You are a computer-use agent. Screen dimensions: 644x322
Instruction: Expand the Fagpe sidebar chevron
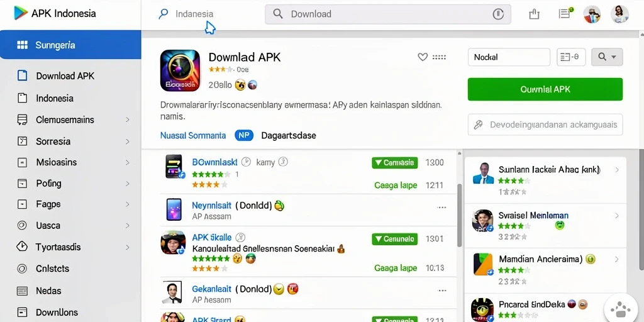(128, 204)
